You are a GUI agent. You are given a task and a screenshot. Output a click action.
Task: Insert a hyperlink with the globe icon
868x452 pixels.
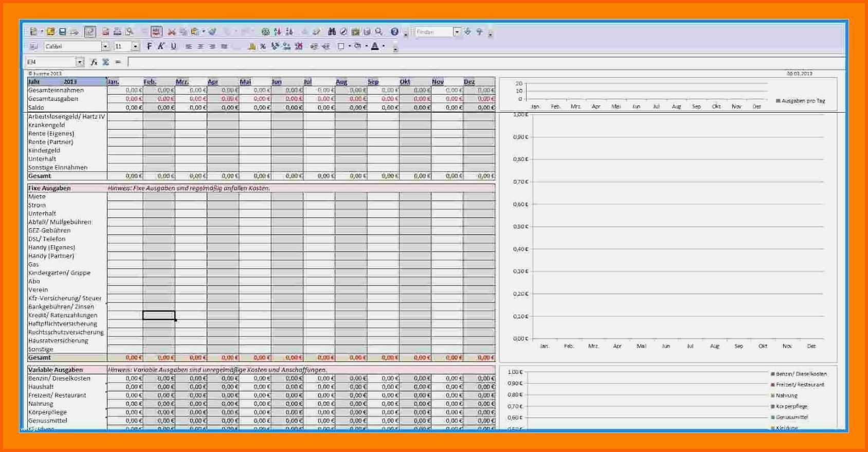click(x=265, y=32)
